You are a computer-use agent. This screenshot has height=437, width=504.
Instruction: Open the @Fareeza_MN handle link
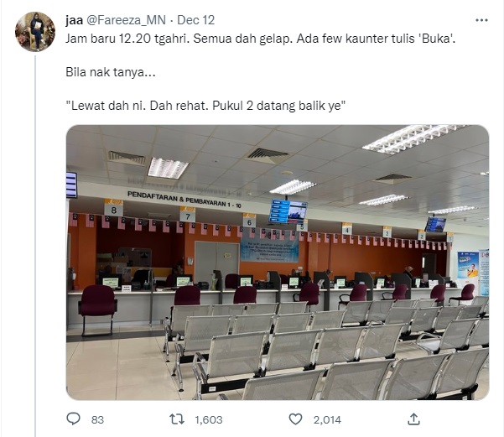pyautogui.click(x=126, y=20)
